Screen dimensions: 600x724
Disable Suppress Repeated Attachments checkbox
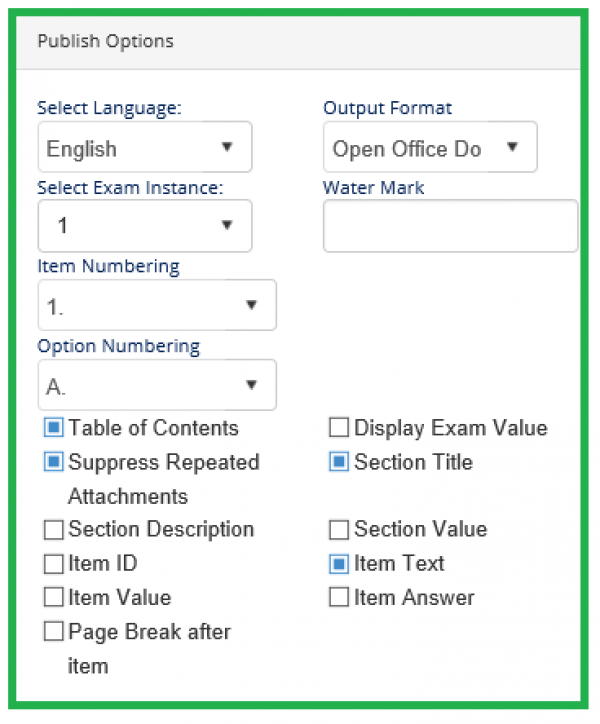tap(54, 462)
